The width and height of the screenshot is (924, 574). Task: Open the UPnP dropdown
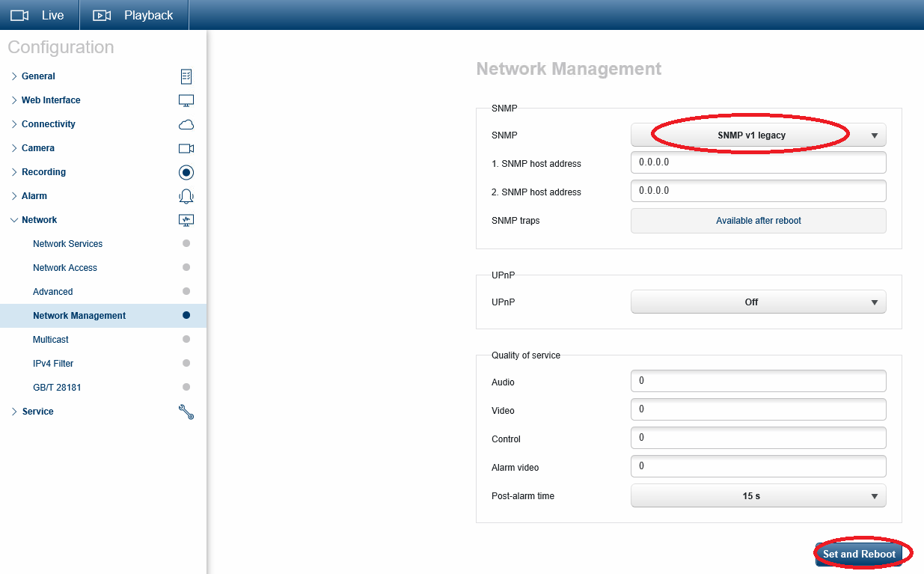coord(758,302)
